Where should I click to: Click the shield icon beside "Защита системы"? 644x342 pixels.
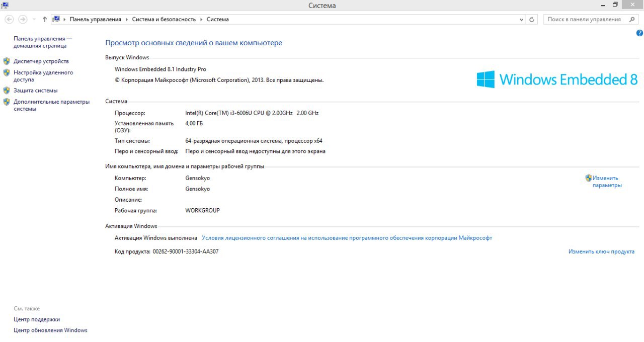(7, 91)
